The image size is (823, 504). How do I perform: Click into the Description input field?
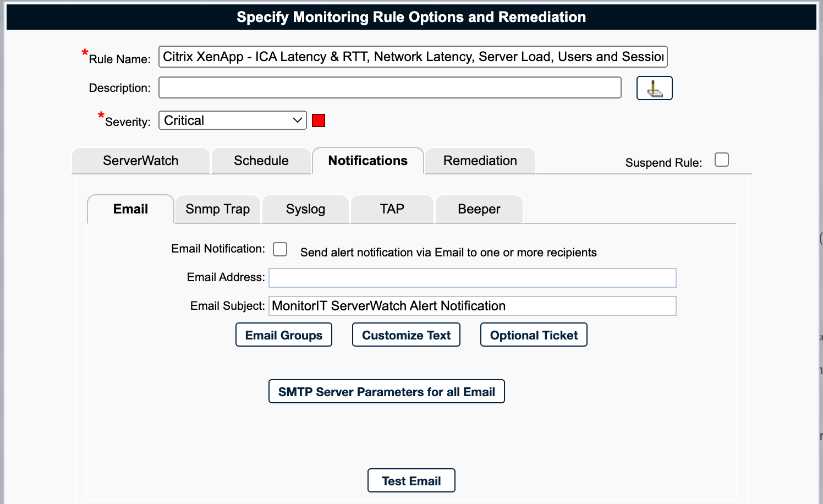coord(390,87)
